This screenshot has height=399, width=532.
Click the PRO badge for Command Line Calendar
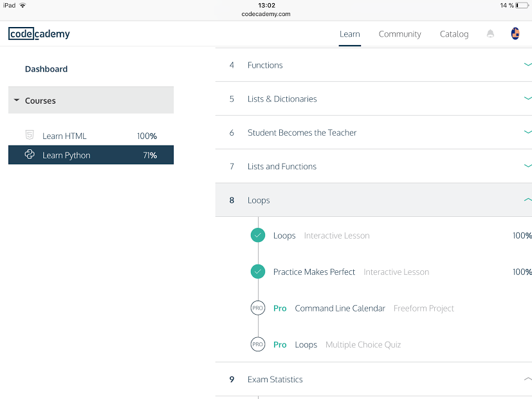tap(258, 308)
